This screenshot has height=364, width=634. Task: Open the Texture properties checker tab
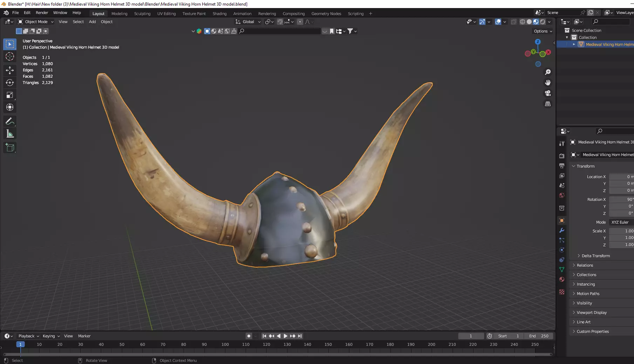(x=562, y=292)
